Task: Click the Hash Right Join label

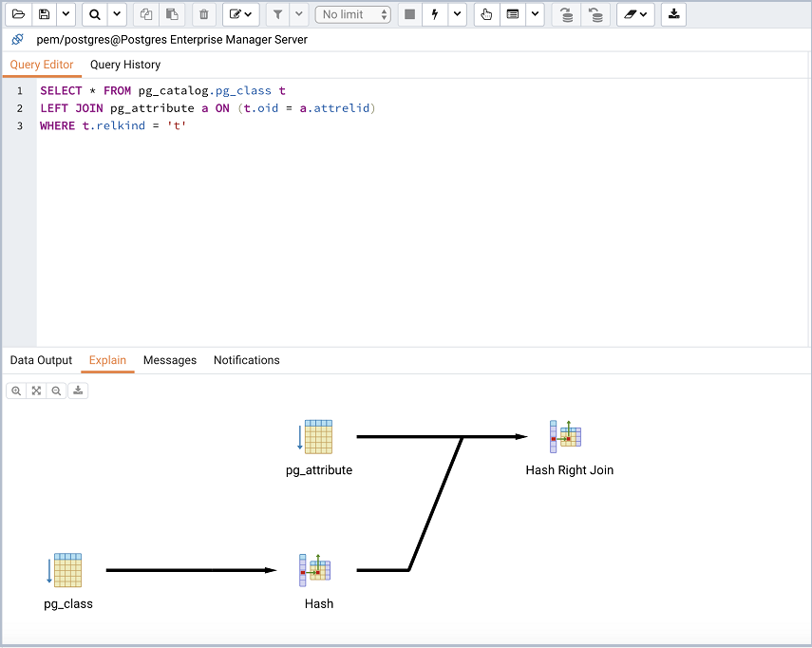Action: [x=570, y=470]
